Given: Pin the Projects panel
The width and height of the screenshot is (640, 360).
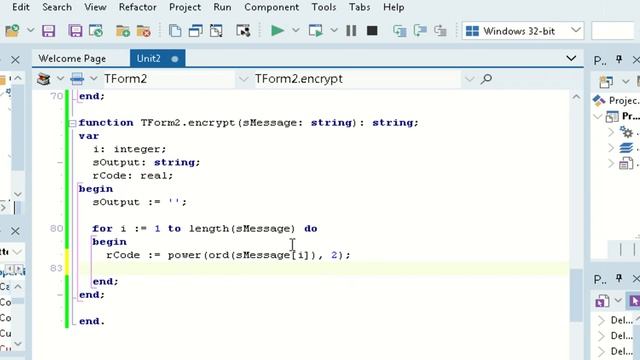Looking at the screenshot, I should click(619, 60).
